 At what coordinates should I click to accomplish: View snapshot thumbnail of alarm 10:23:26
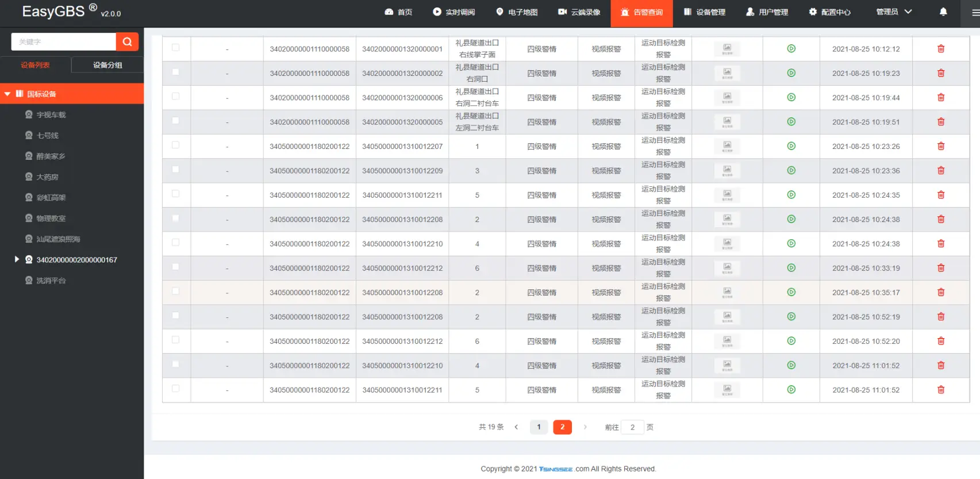click(x=727, y=147)
